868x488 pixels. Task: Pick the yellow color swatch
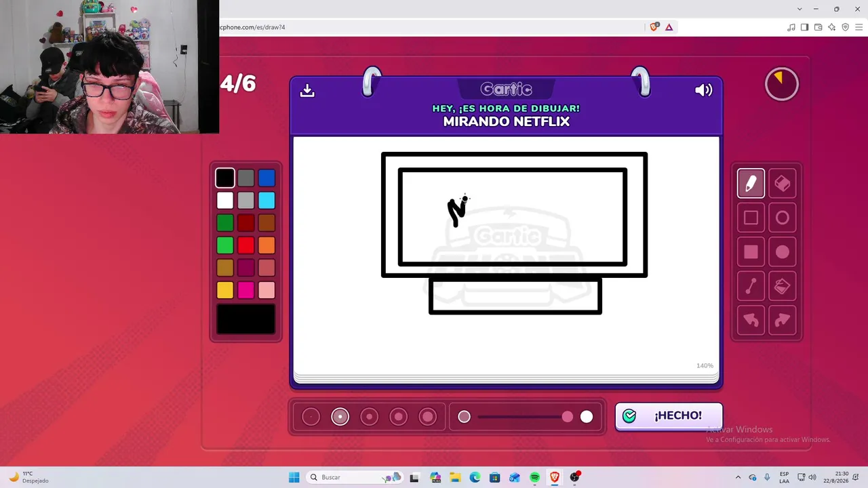[225, 290]
